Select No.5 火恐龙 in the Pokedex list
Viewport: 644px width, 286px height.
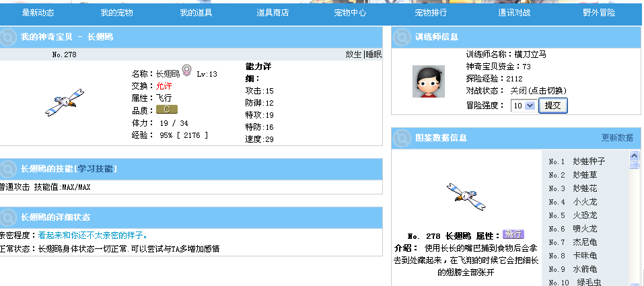coord(573,215)
